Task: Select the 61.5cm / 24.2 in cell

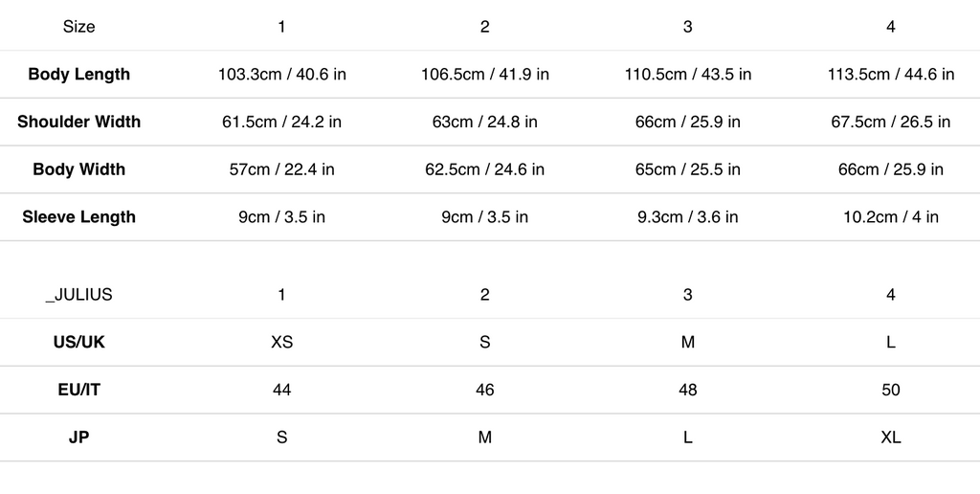Action: pyautogui.click(x=282, y=122)
